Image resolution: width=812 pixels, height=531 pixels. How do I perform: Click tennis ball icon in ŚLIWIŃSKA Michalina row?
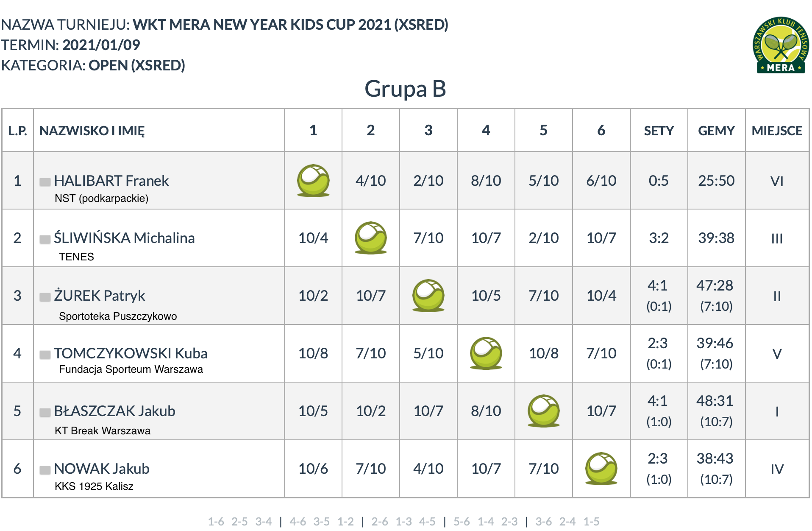(371, 238)
